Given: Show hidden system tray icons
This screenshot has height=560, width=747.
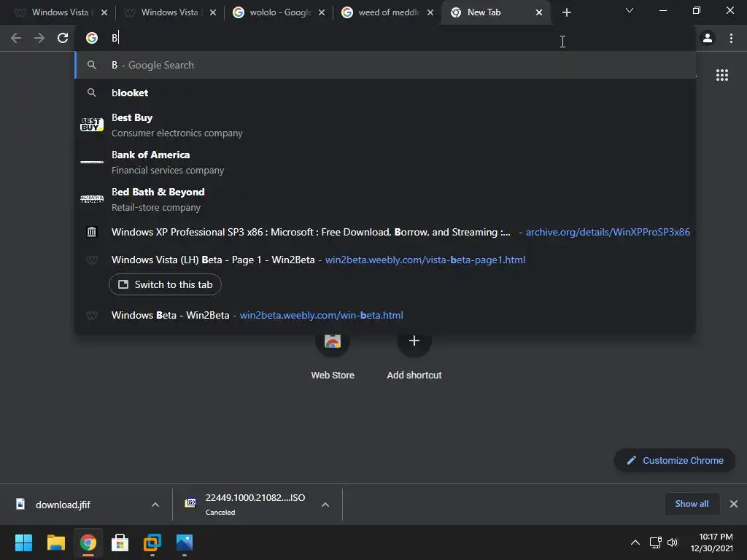Looking at the screenshot, I should coord(635,542).
